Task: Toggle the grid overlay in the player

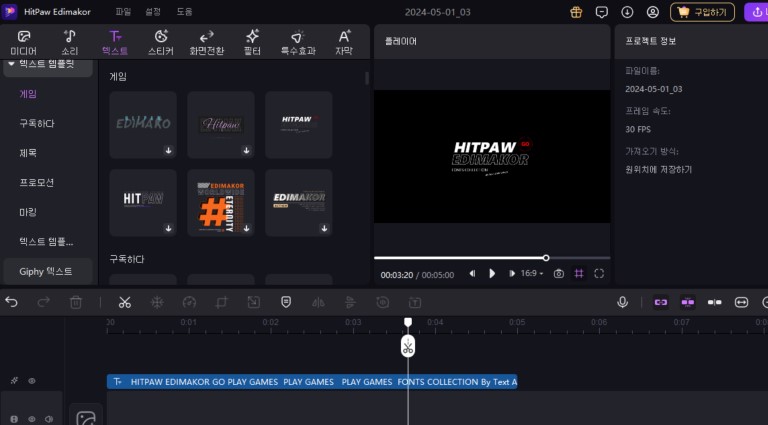Action: [x=579, y=273]
